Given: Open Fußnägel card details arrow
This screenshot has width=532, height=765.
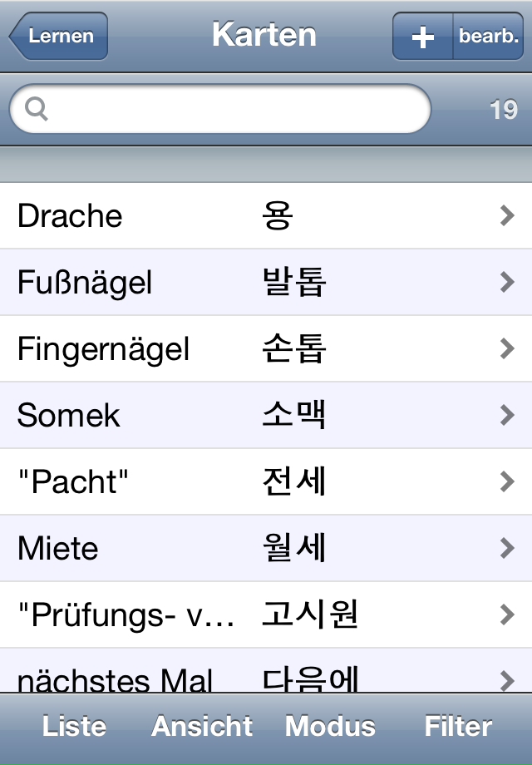Looking at the screenshot, I should [507, 283].
